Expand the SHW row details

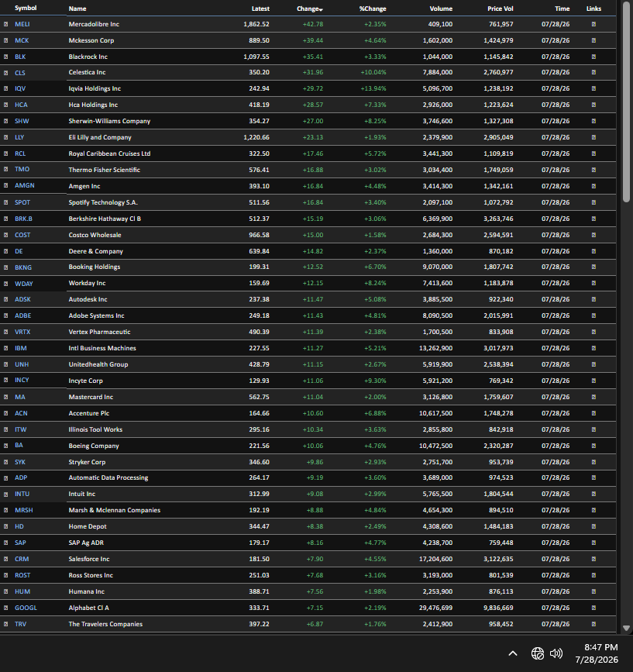pos(6,121)
